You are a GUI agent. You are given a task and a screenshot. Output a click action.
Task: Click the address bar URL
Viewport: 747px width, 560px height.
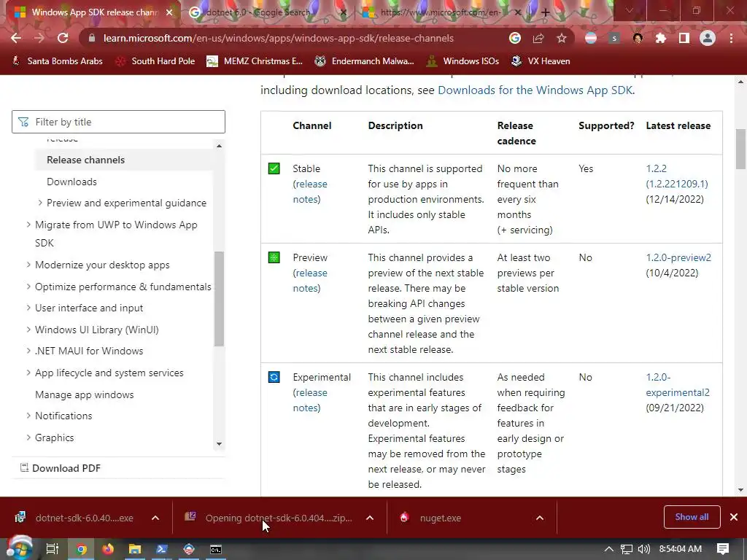(278, 38)
